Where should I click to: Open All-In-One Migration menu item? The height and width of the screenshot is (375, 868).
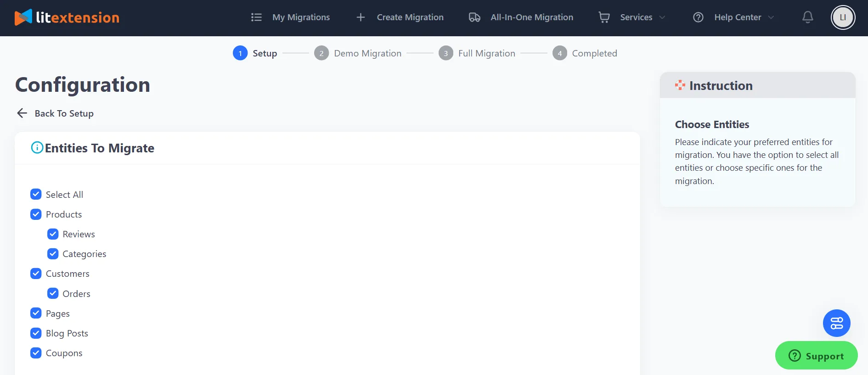click(532, 17)
